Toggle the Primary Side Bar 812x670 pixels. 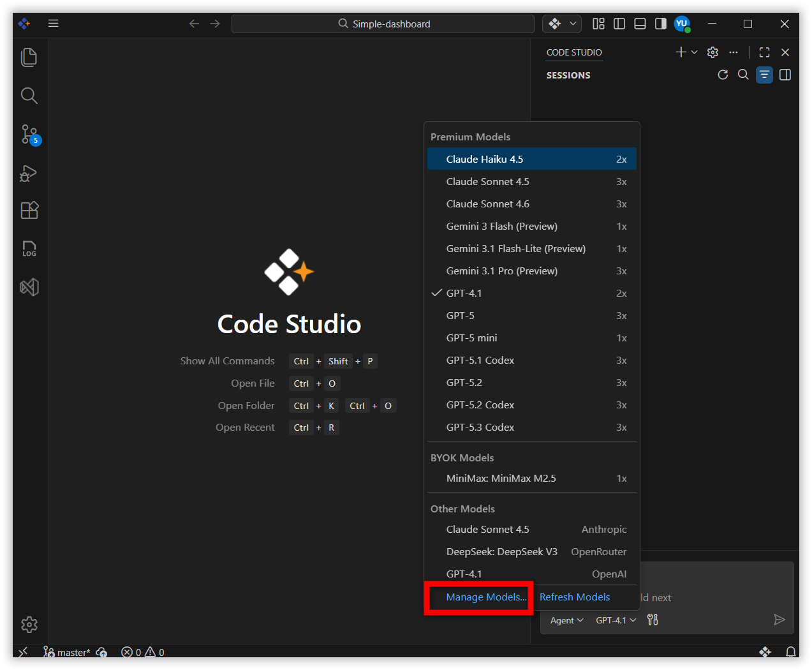(619, 24)
